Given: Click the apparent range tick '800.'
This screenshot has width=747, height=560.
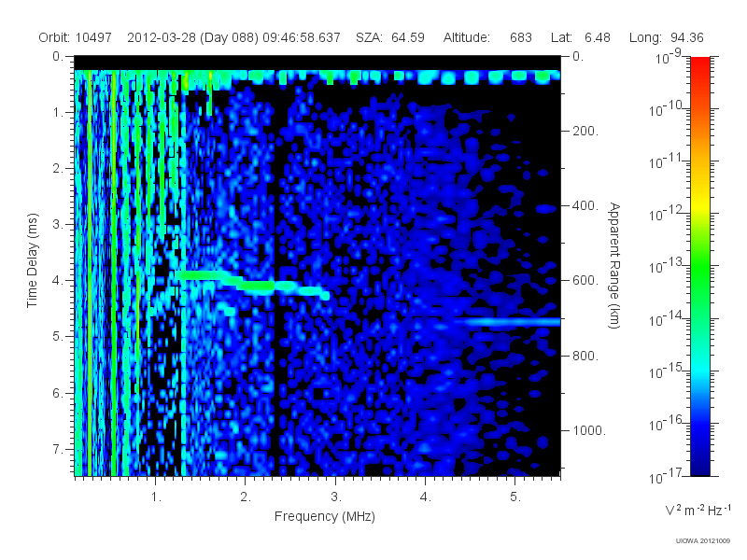Looking at the screenshot, I should click(585, 356).
